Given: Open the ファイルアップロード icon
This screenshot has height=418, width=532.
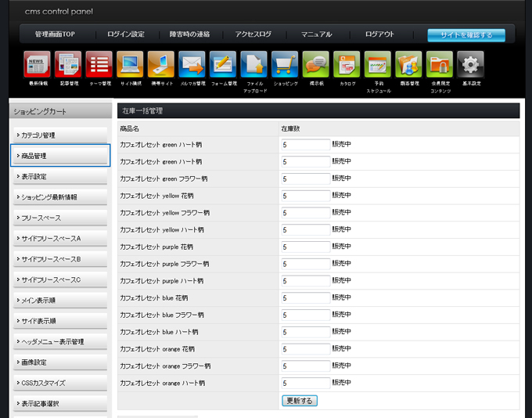Looking at the screenshot, I should [254, 64].
